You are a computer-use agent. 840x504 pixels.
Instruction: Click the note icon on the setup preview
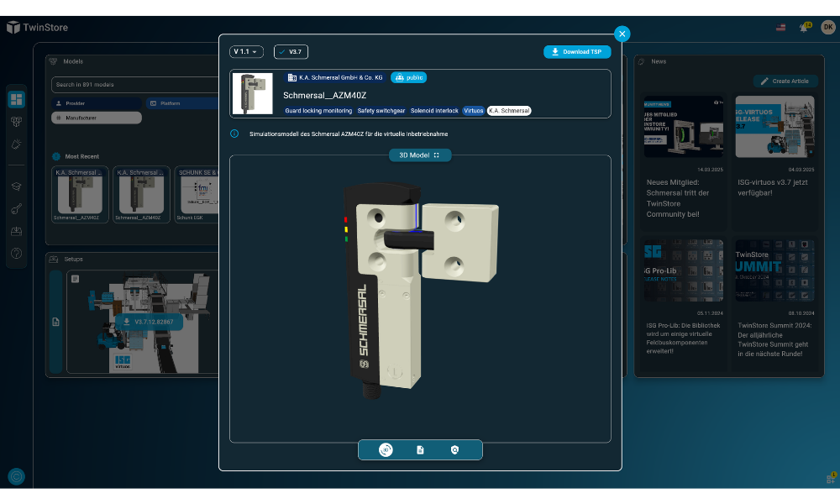[x=76, y=279]
